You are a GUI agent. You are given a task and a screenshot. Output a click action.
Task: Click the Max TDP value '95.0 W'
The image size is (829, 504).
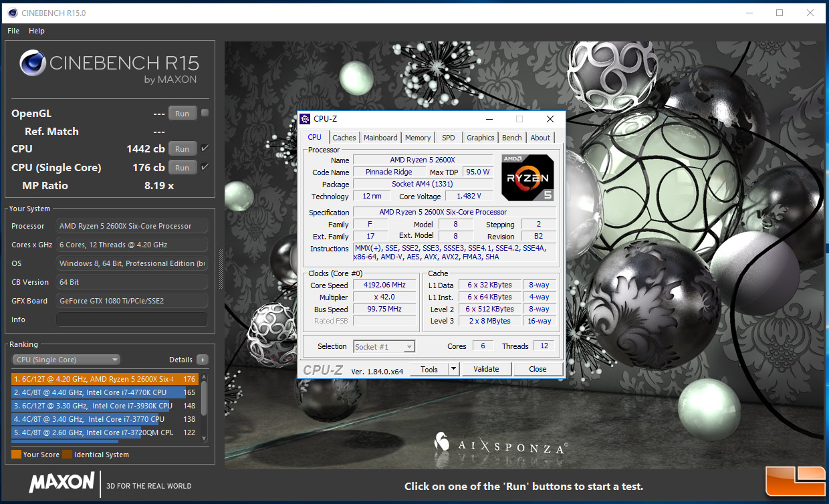pyautogui.click(x=478, y=172)
